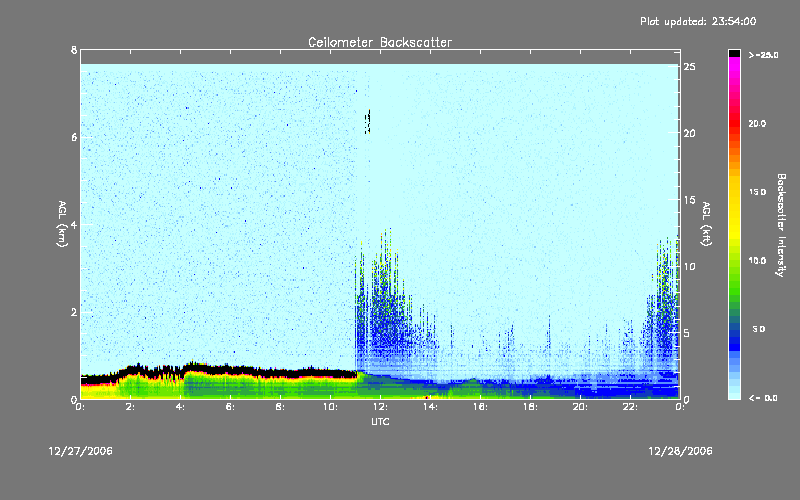
Task: Click the 'AGL (km)' left axis label
Action: click(62, 224)
